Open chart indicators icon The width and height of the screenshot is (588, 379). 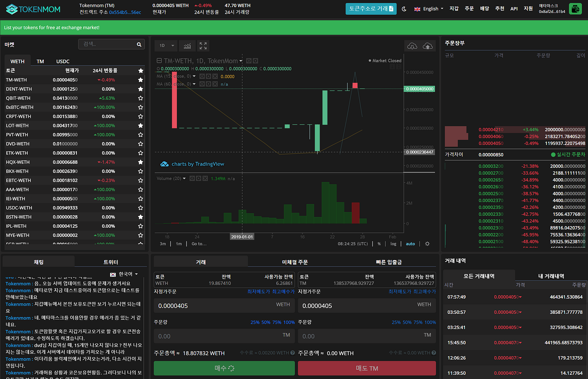[187, 45]
